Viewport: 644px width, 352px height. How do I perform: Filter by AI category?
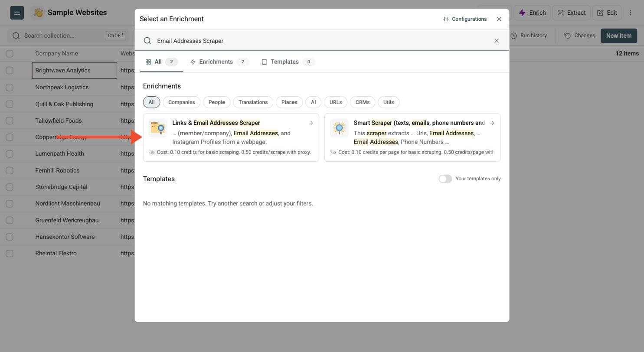tap(313, 102)
